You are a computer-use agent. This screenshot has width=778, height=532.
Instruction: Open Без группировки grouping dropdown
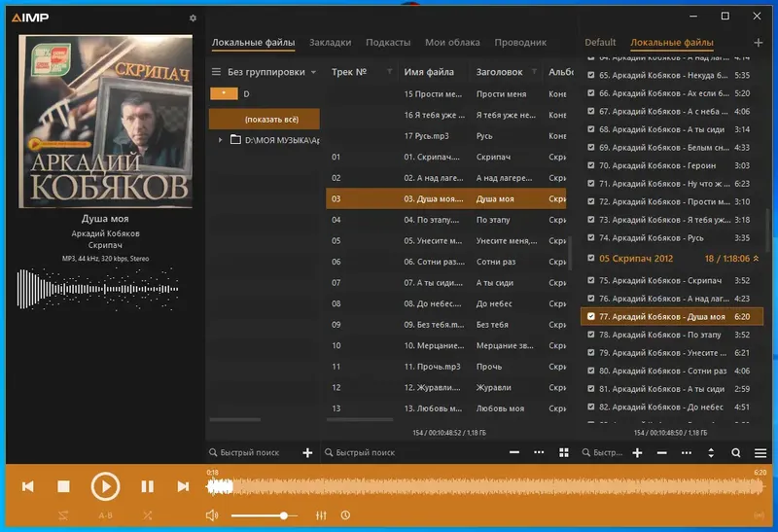tap(271, 72)
